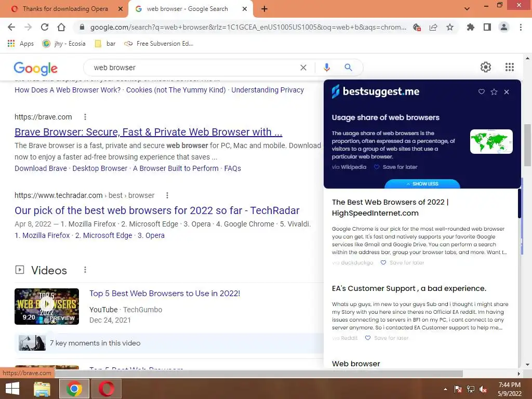This screenshot has width=532, height=399.
Task: Open the TechRadar best web browsers result
Action: 157,210
